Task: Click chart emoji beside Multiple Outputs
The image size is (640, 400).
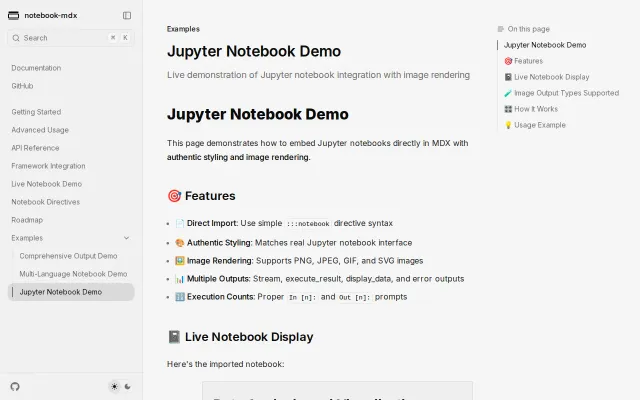Action: coord(180,279)
